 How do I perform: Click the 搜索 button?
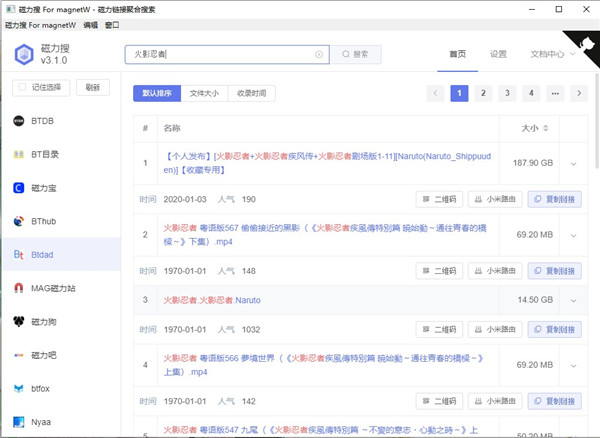[355, 54]
